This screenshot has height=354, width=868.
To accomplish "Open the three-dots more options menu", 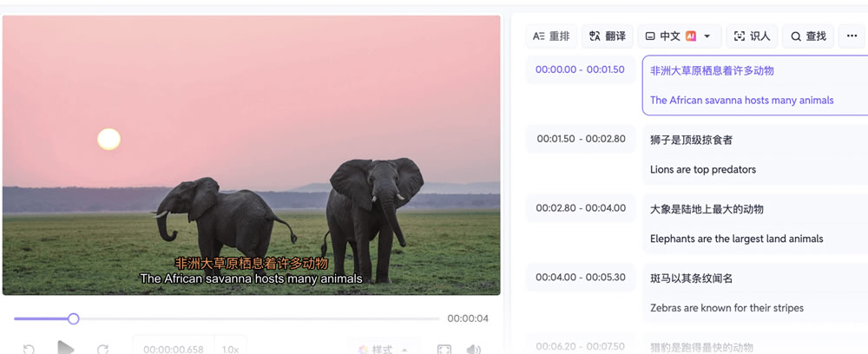I will click(852, 36).
